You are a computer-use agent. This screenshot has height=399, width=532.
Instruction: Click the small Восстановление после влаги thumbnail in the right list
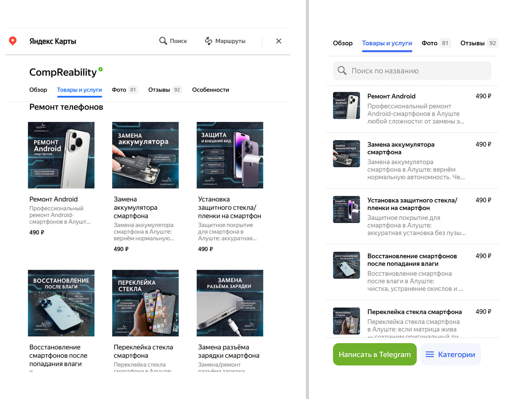click(346, 265)
